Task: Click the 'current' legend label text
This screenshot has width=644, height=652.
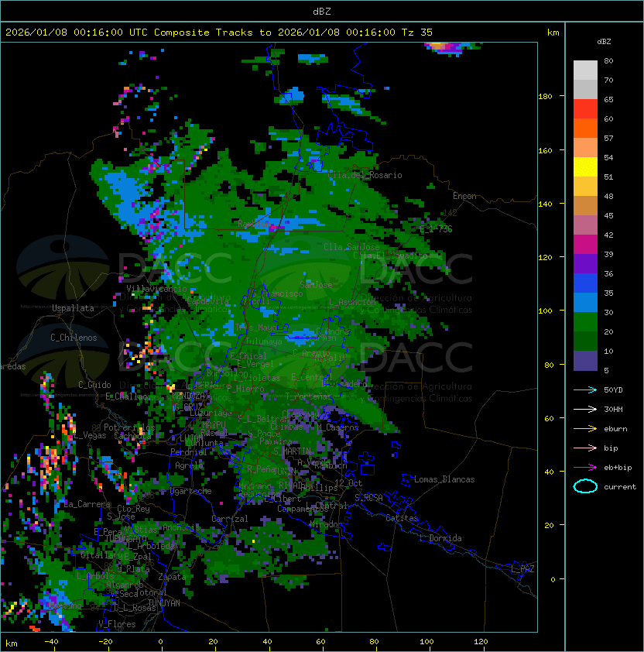Action: [x=620, y=486]
